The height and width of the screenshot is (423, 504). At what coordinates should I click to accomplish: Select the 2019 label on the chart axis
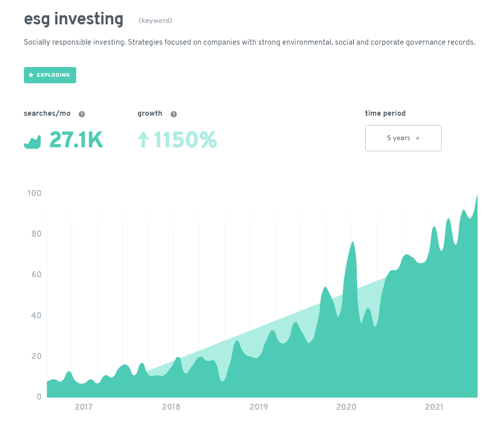coord(259,407)
